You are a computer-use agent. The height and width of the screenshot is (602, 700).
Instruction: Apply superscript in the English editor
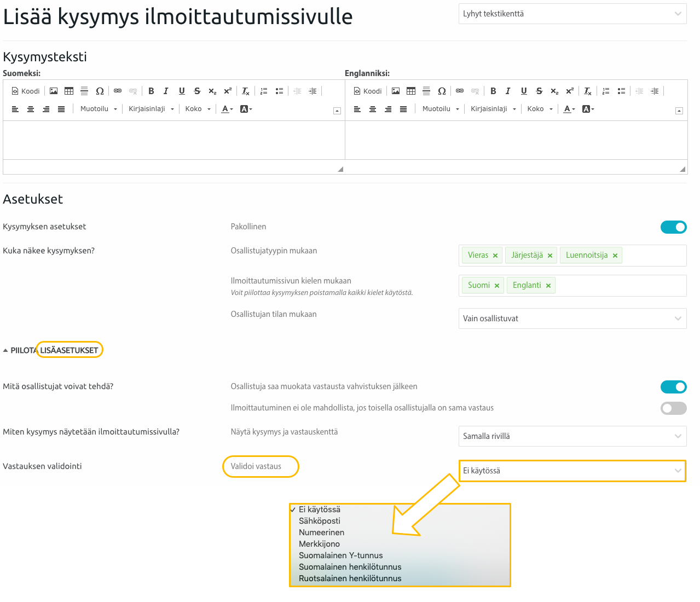[x=569, y=91]
